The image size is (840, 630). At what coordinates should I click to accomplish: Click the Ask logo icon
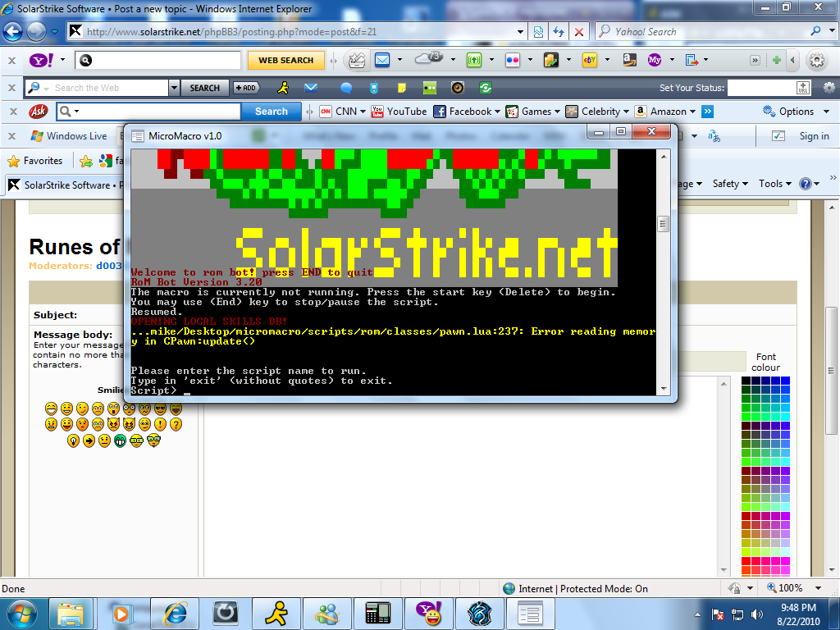click(x=39, y=112)
